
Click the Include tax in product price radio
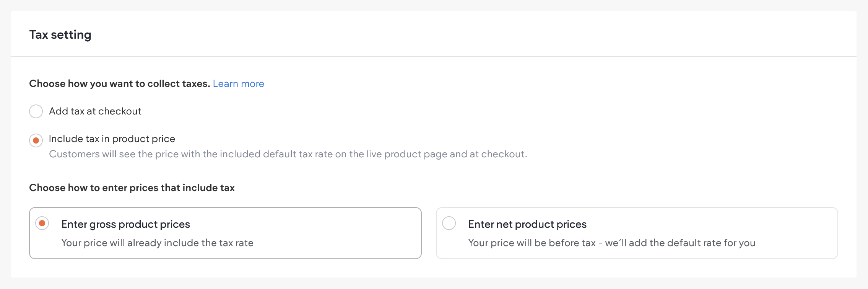point(36,140)
